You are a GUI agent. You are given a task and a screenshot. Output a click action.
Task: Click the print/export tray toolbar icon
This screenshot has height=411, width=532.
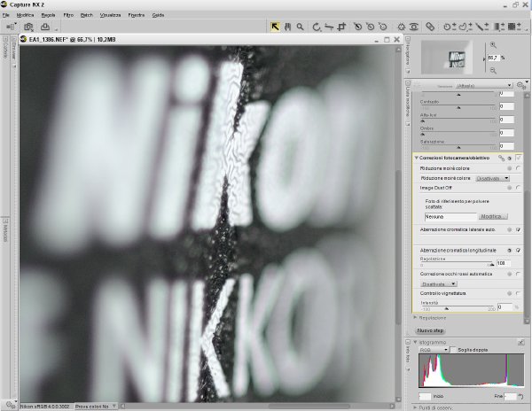[x=45, y=27]
